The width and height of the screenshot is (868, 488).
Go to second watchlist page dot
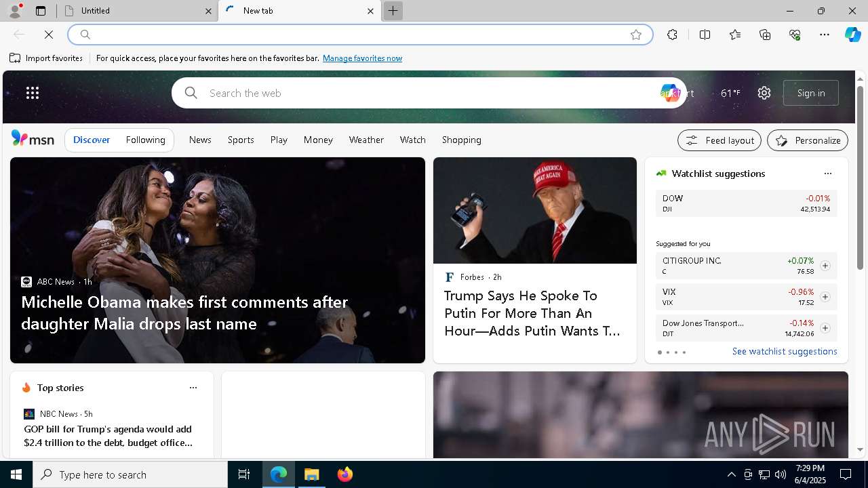tap(667, 352)
